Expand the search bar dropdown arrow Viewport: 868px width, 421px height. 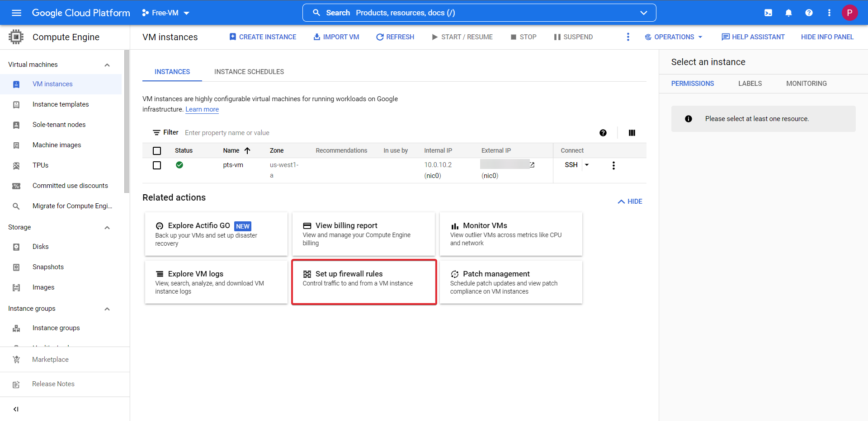643,13
